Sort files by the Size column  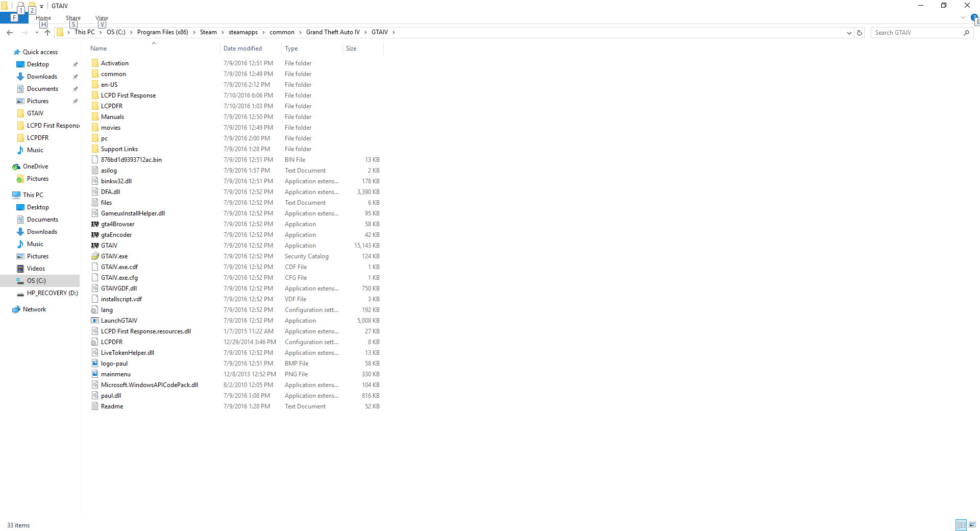(363, 49)
